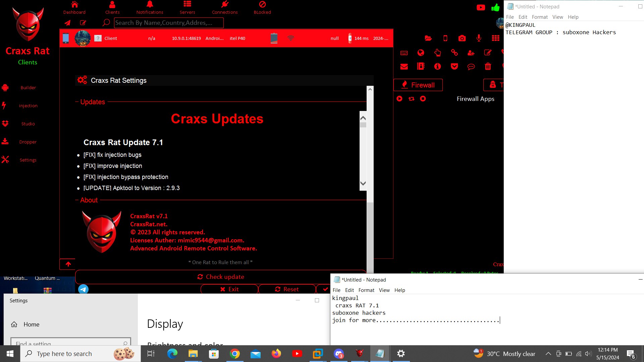Click the Check update button
The width and height of the screenshot is (644, 362).
pos(221,277)
